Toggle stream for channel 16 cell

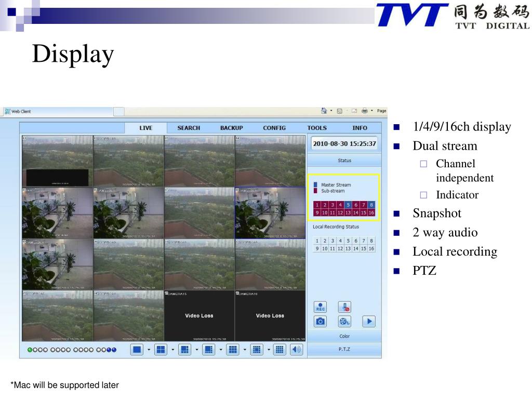(x=371, y=212)
